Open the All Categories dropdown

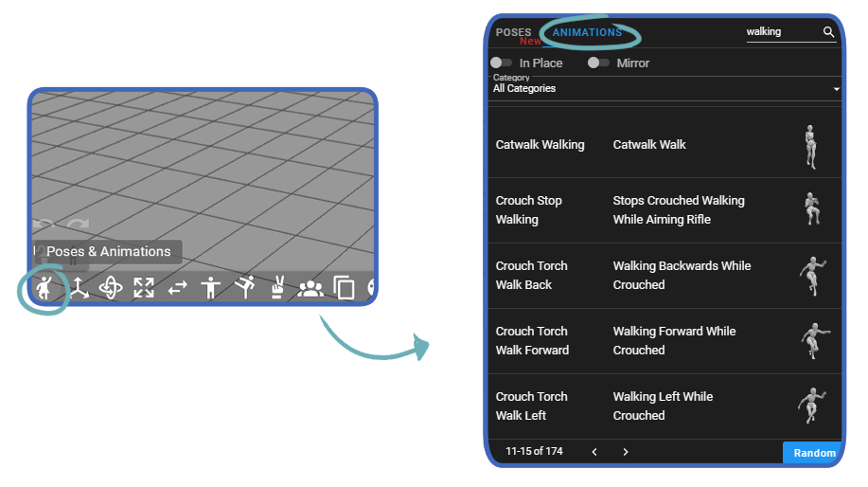[664, 89]
